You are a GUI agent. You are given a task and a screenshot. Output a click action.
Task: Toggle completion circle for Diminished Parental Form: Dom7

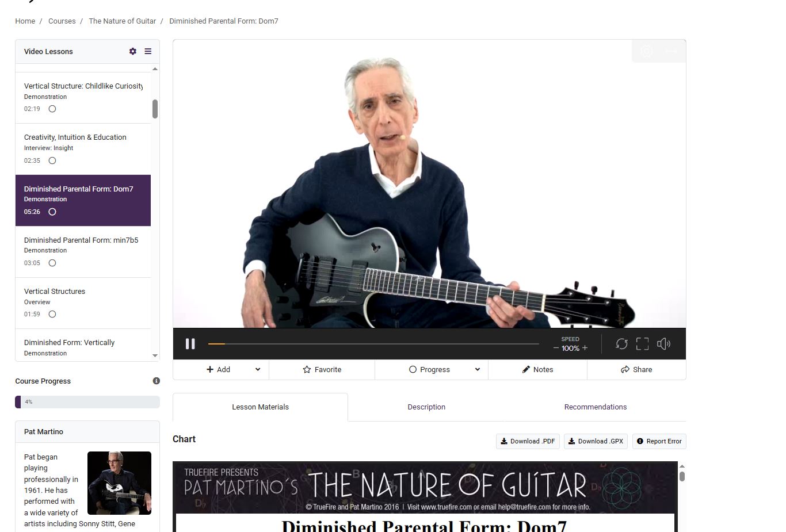click(52, 212)
